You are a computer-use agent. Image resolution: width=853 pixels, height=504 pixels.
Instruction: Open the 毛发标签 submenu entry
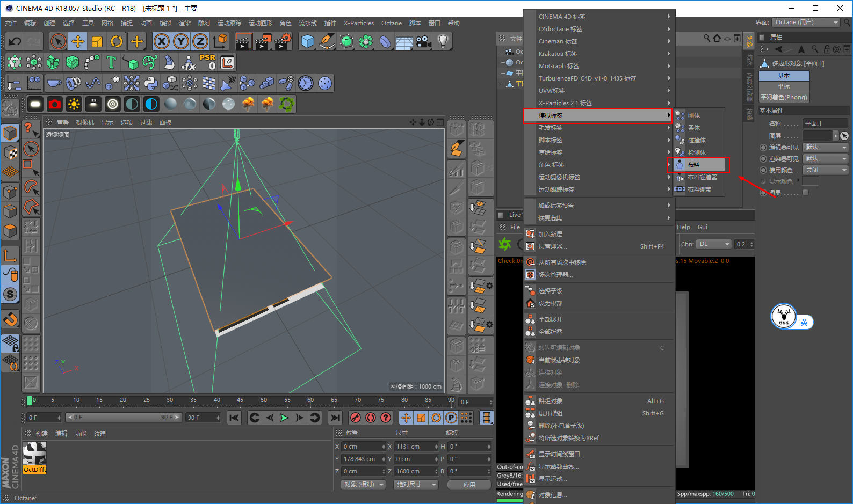click(551, 128)
